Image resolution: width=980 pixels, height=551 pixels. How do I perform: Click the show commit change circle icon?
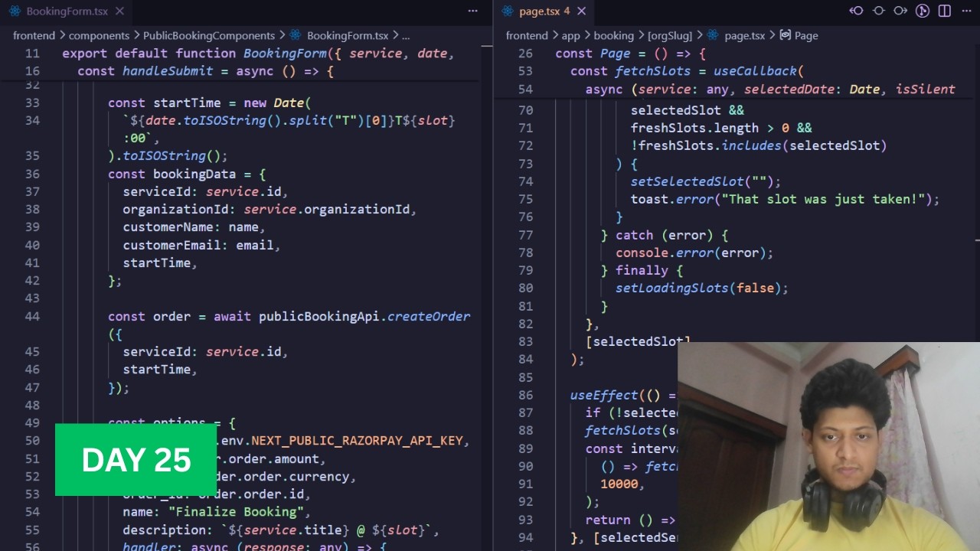pos(879,11)
